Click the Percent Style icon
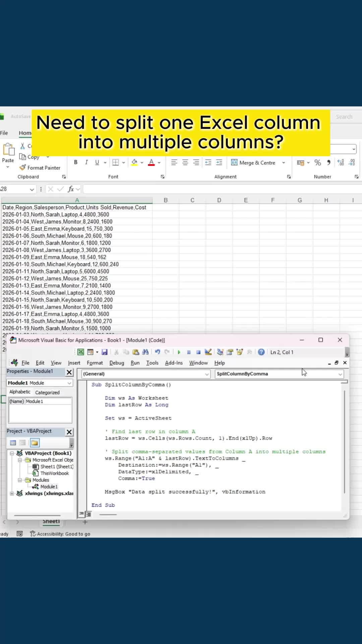 coord(318,163)
